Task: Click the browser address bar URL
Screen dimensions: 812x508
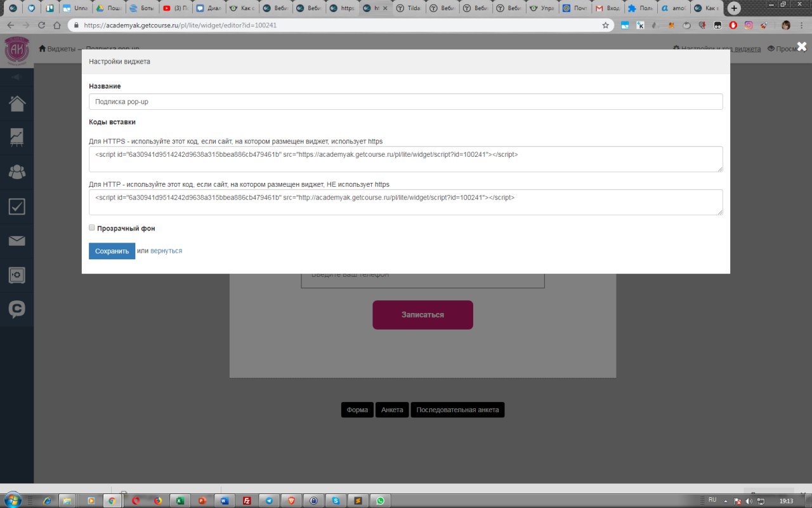Action: pyautogui.click(x=180, y=25)
